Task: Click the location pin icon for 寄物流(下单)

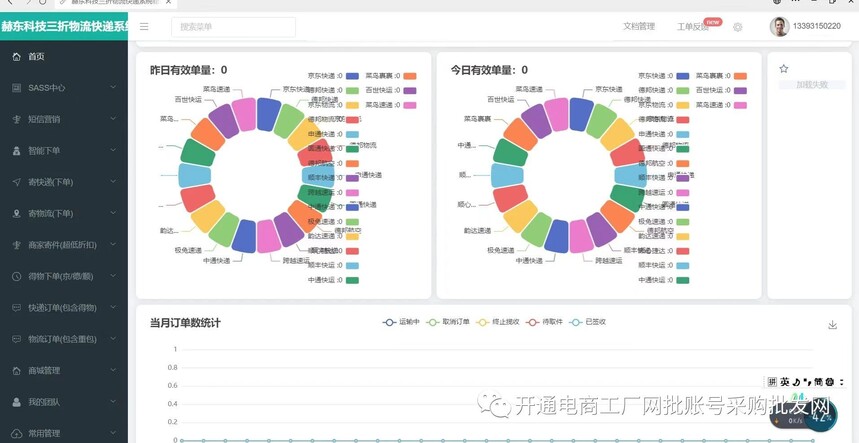Action: click(16, 214)
